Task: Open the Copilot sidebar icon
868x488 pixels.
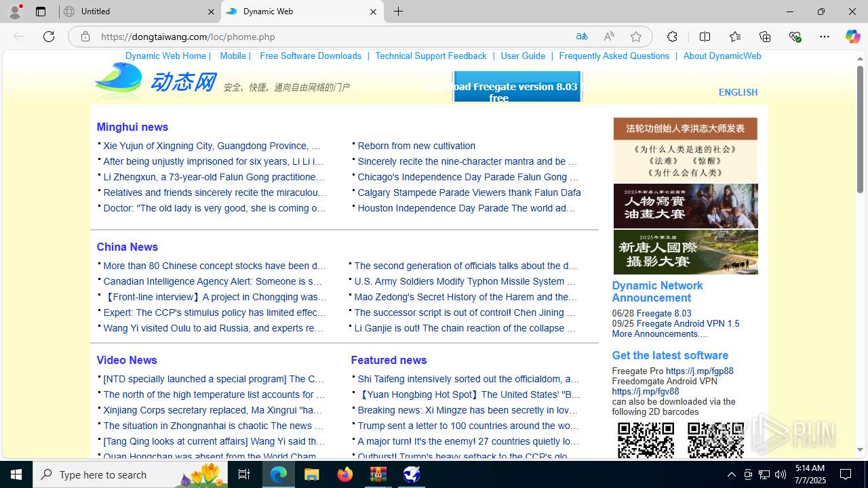Action: point(852,37)
